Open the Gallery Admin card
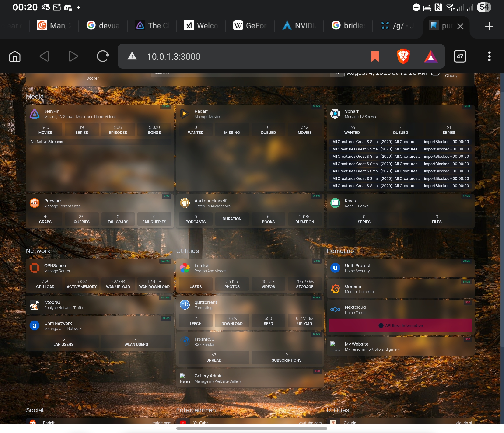The image size is (504, 433). pyautogui.click(x=250, y=378)
